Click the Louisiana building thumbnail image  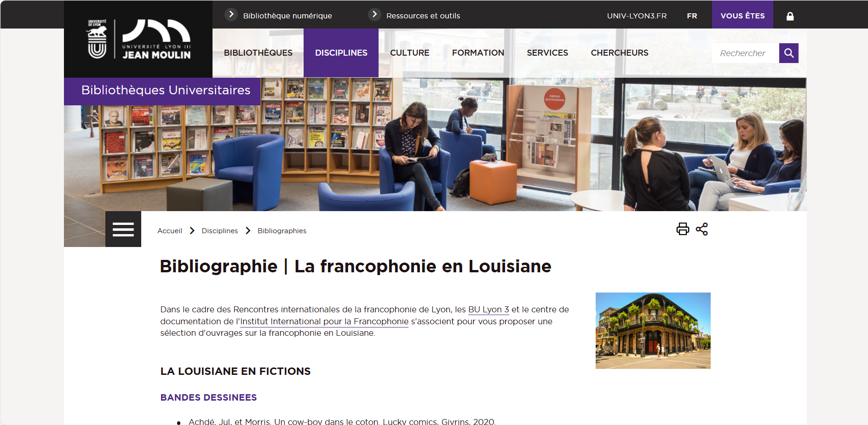click(x=653, y=331)
